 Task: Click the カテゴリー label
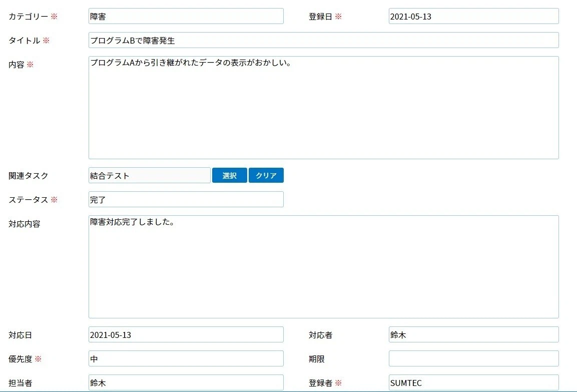click(29, 17)
